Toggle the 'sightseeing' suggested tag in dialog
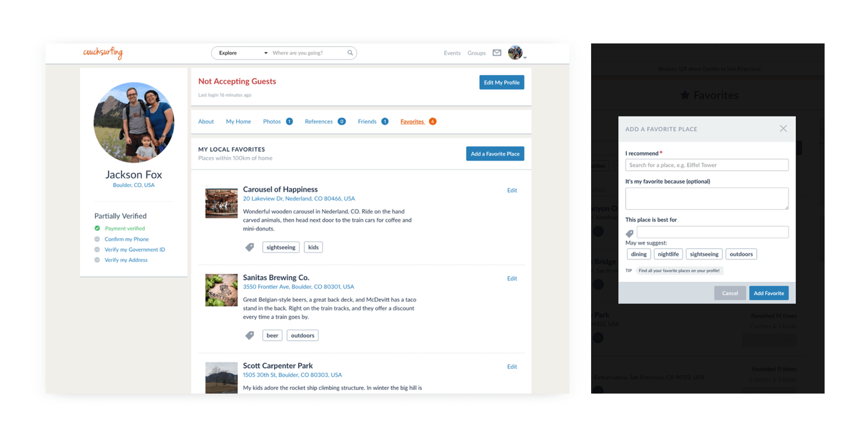868x437 pixels. click(704, 254)
